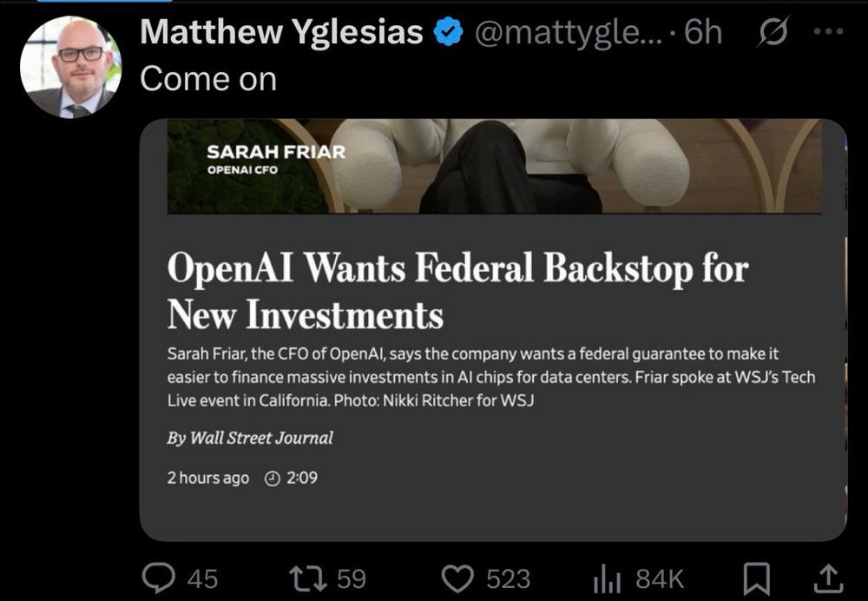This screenshot has height=601, width=868.
Task: Click the 6h tweet timestamp
Action: click(x=702, y=33)
